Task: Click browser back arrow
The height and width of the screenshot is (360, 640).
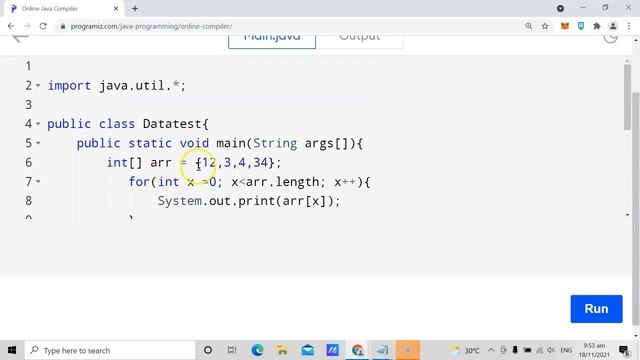Action: 11,26
